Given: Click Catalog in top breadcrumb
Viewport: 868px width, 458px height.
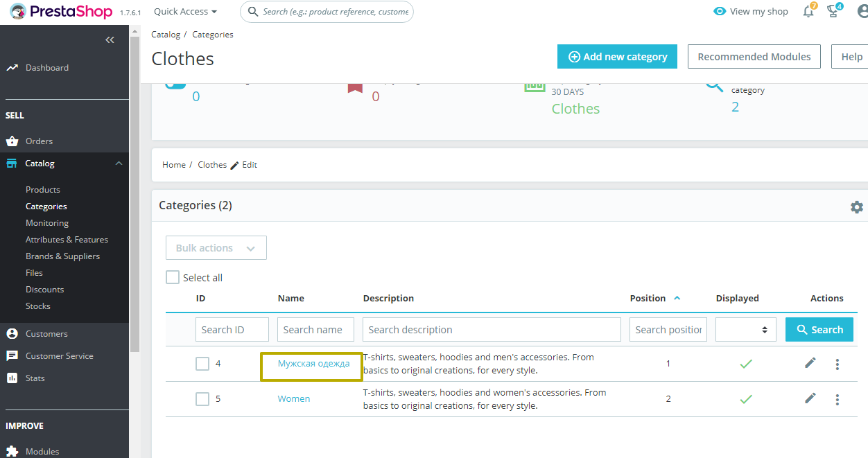Looking at the screenshot, I should tap(166, 35).
